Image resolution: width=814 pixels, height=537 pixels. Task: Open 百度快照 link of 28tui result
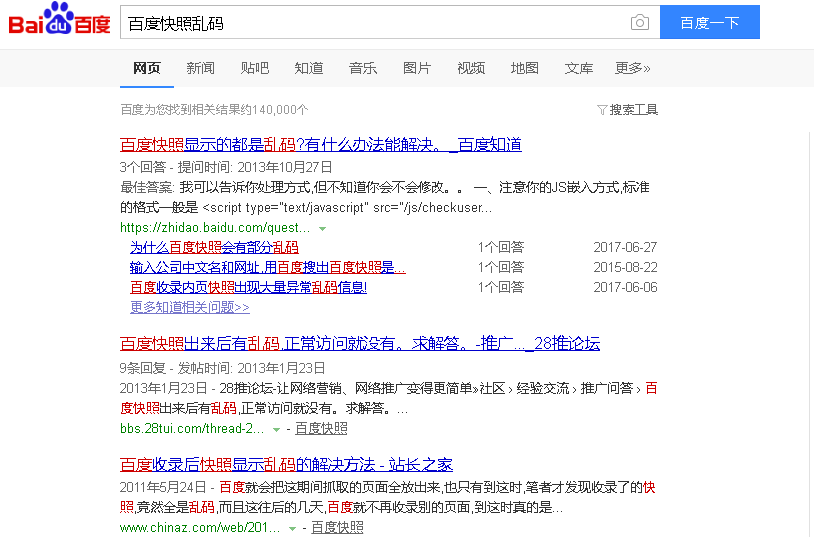click(x=321, y=429)
